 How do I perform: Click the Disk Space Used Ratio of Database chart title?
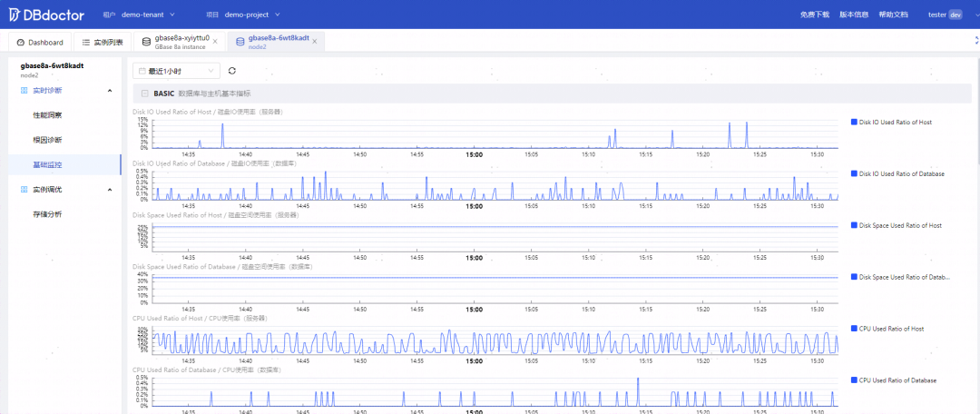(x=222, y=267)
